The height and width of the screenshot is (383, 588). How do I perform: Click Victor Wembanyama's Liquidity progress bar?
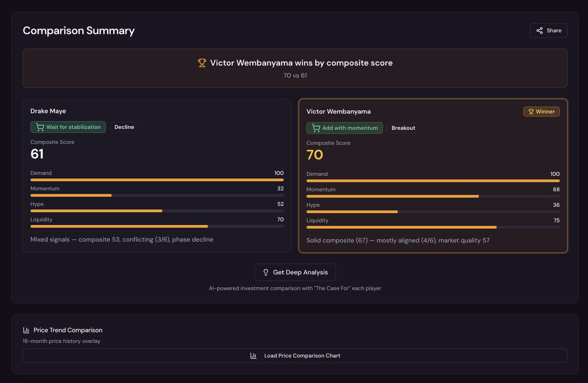(x=433, y=228)
